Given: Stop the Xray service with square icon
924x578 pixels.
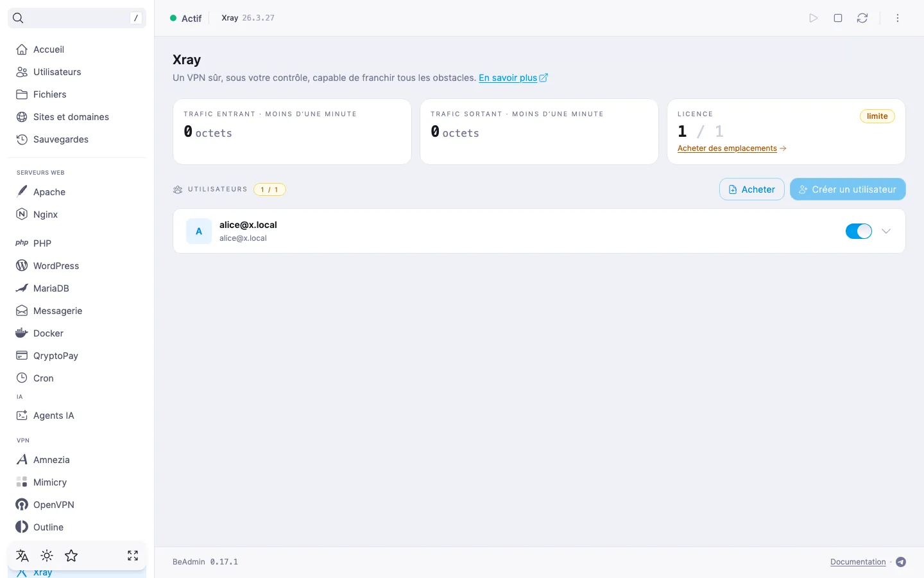Looking at the screenshot, I should coord(838,18).
